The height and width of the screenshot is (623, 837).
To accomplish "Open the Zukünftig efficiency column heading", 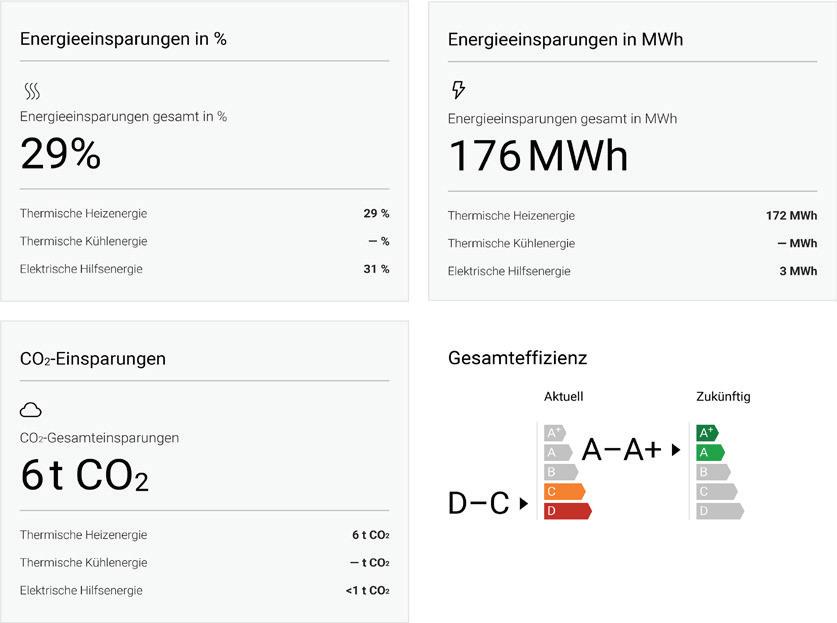I will pos(722,397).
